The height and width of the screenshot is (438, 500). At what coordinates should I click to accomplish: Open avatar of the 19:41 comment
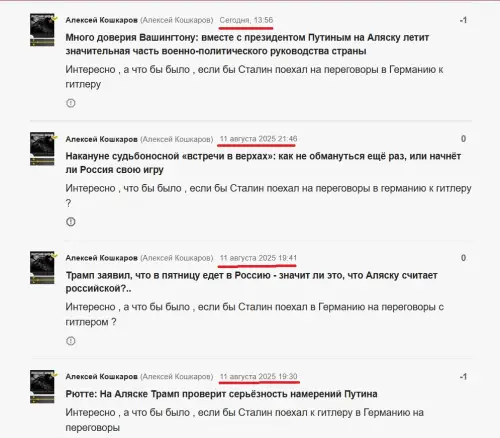(42, 267)
